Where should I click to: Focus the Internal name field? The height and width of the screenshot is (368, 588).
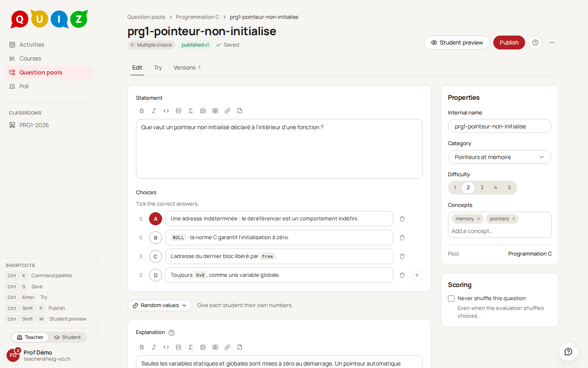point(500,126)
